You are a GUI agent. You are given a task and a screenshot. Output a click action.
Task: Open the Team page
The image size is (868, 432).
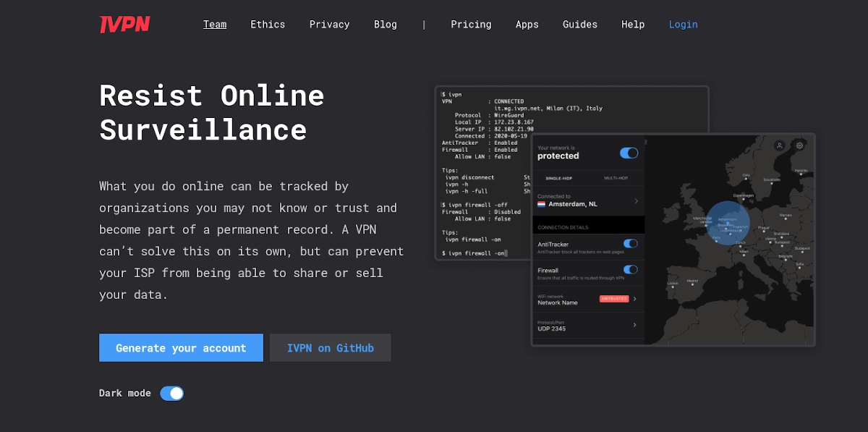pyautogui.click(x=215, y=25)
